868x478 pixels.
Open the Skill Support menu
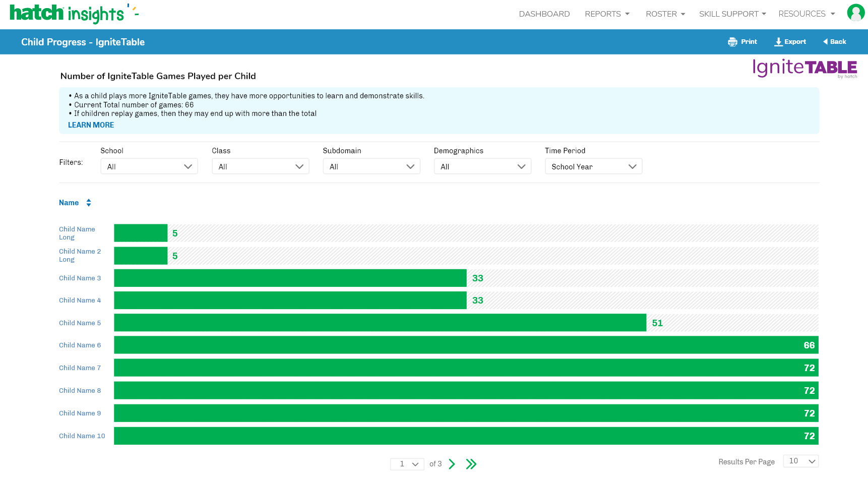(x=732, y=14)
